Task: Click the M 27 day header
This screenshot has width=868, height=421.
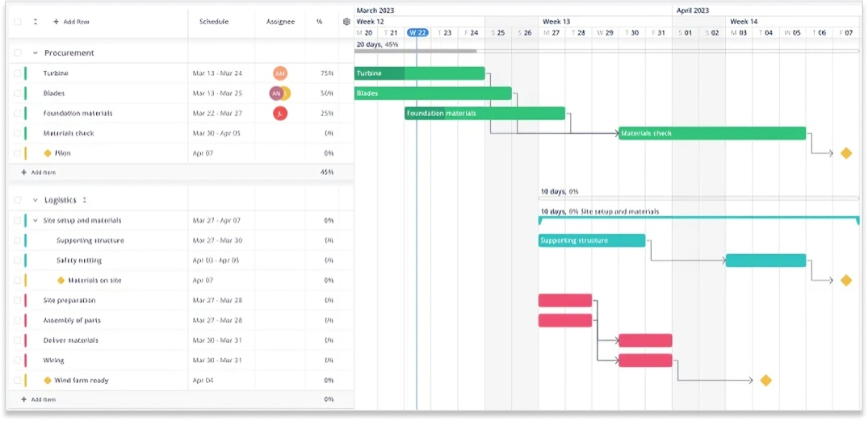Action: tap(551, 32)
